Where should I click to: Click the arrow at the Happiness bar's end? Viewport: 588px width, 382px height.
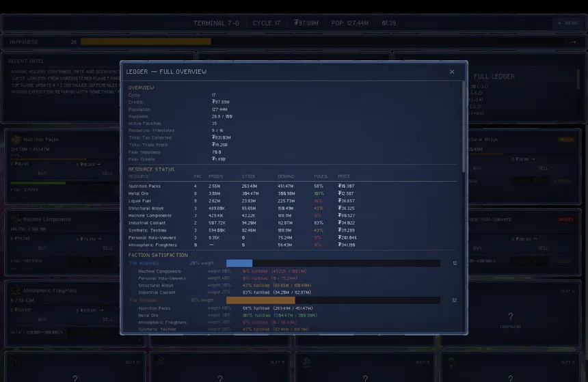tap(573, 42)
